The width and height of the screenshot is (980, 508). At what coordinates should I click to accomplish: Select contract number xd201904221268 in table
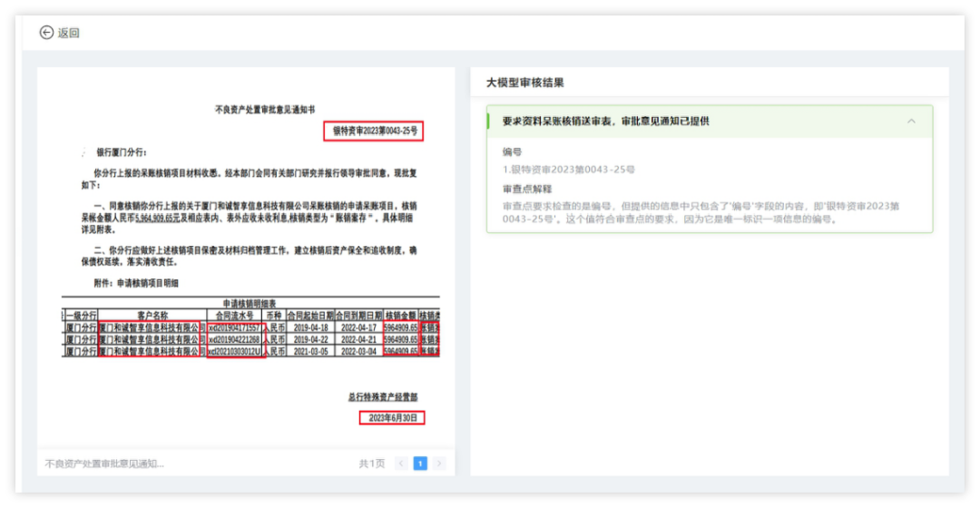click(x=236, y=338)
